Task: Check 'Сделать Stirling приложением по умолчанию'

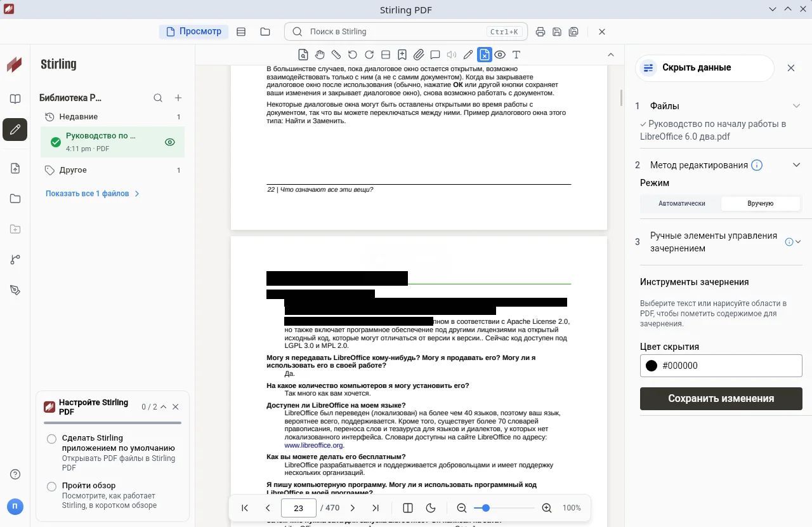Action: 52,439
